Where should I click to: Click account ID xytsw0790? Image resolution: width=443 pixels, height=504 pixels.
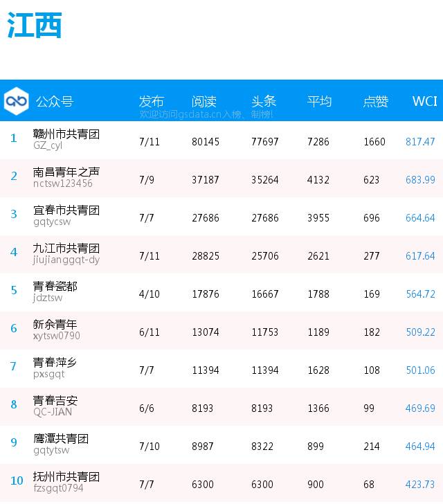[x=57, y=336]
